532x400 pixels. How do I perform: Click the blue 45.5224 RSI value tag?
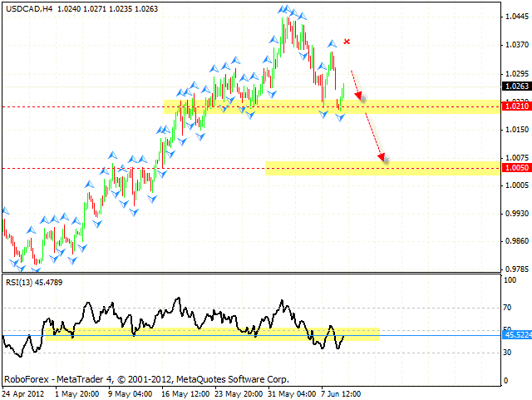point(515,334)
